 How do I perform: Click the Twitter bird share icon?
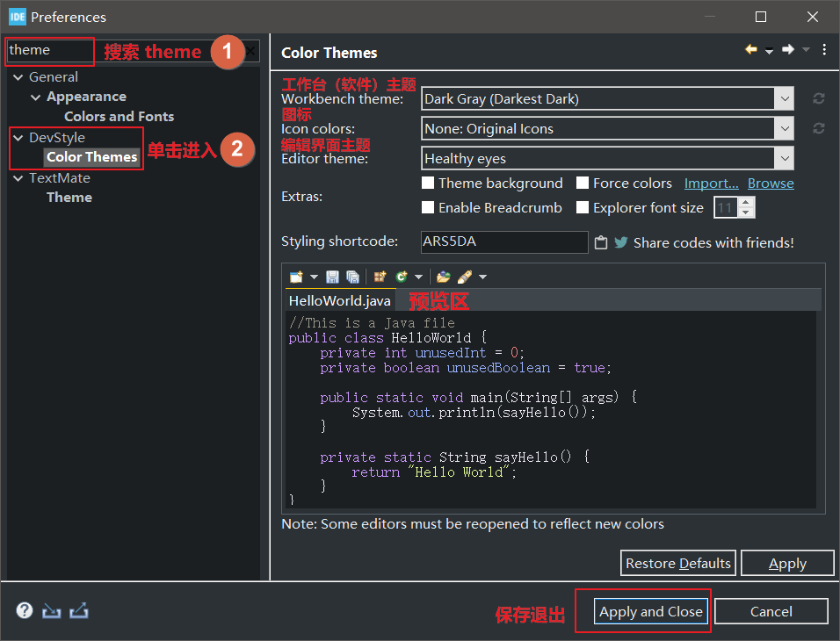621,242
